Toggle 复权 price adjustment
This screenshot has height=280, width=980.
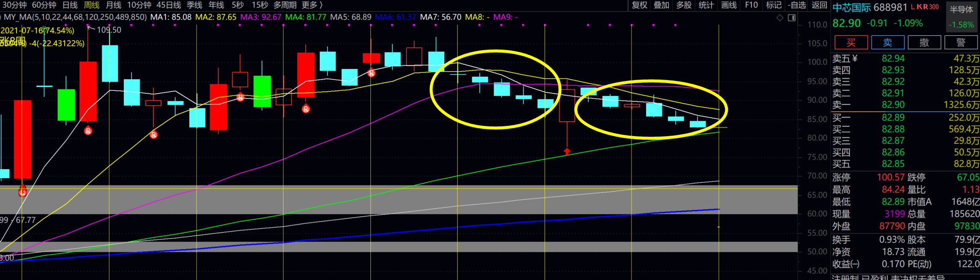coord(640,5)
